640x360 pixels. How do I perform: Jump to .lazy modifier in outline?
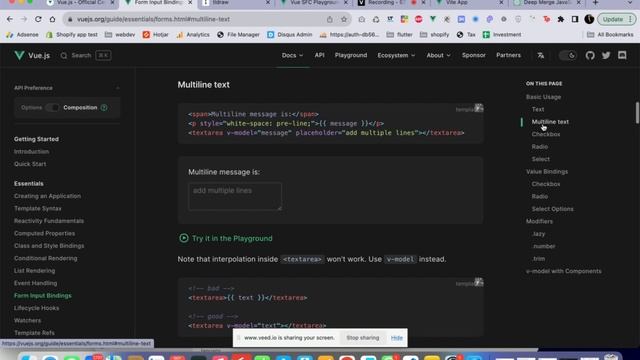tap(538, 234)
